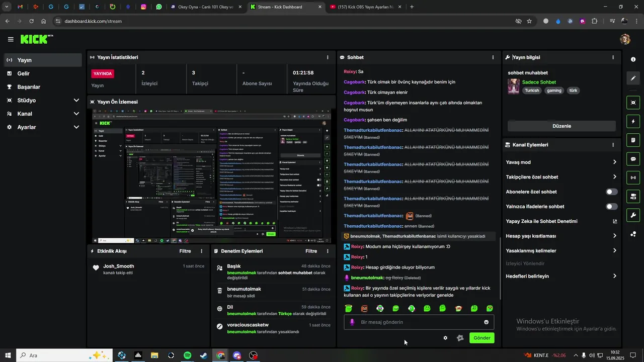The height and width of the screenshot is (362, 644).
Task: Open Filtre in Denetim Eylemleri panel
Action: pyautogui.click(x=311, y=251)
